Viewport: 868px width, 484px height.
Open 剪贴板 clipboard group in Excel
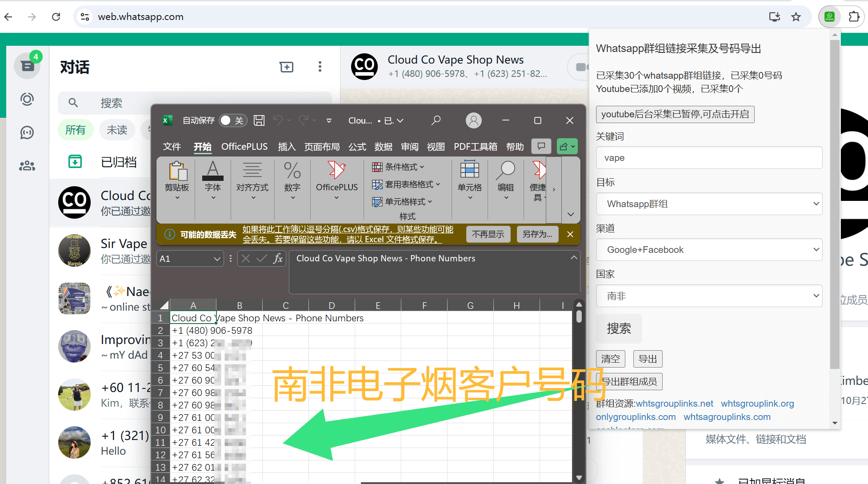tap(177, 181)
